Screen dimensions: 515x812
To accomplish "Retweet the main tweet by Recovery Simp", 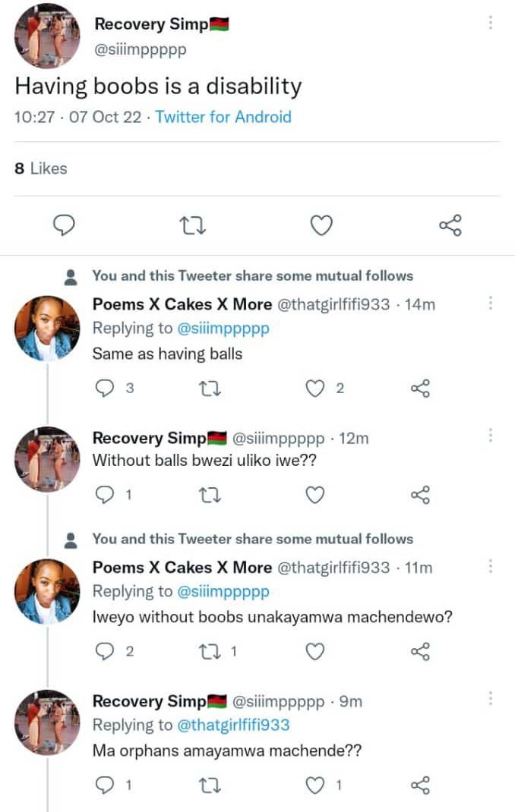I will [x=192, y=226].
